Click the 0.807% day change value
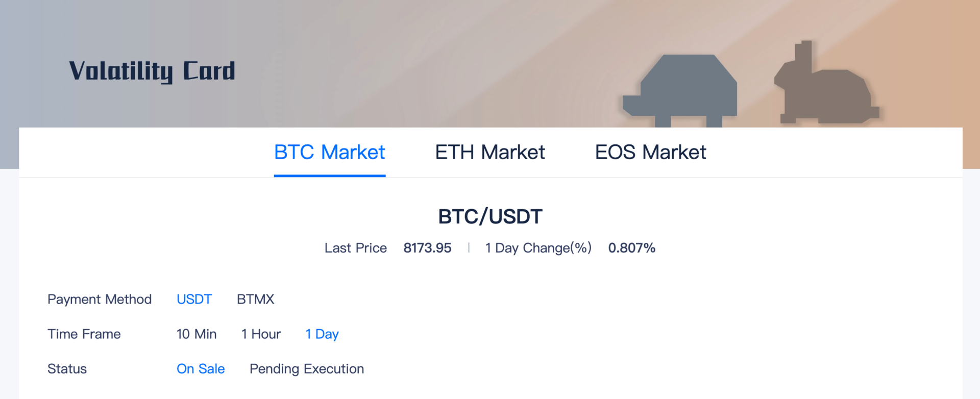The image size is (980, 399). pyautogui.click(x=631, y=248)
